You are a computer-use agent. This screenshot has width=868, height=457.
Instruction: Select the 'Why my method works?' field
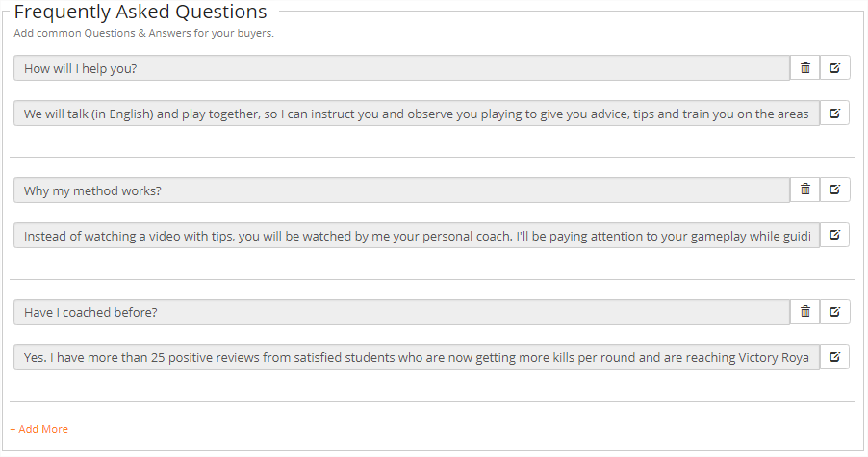401,190
